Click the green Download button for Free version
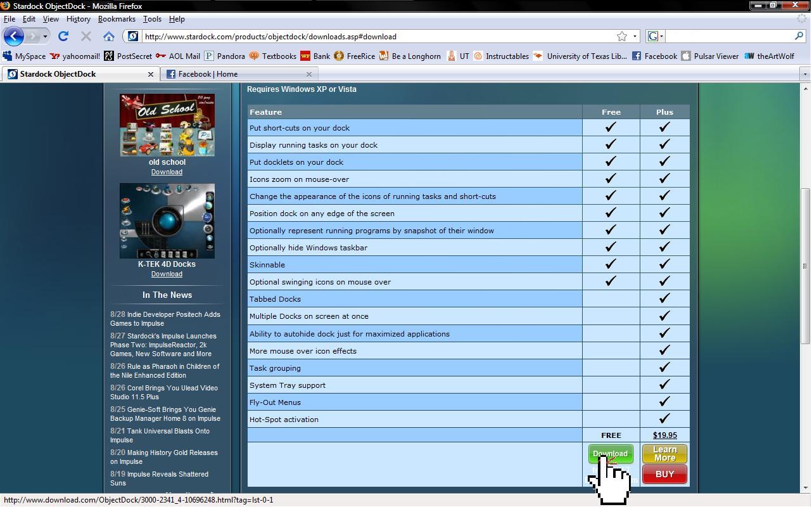 (611, 454)
